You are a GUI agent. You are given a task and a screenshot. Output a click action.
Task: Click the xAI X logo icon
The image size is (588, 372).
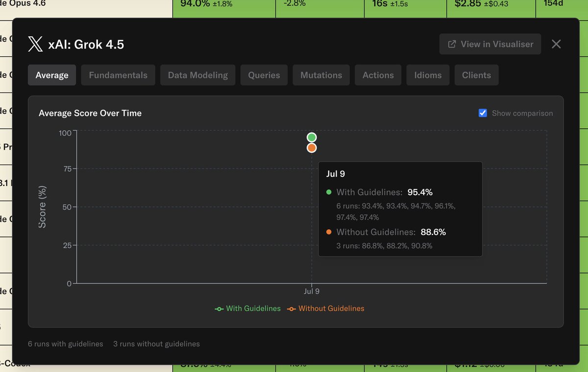click(35, 45)
